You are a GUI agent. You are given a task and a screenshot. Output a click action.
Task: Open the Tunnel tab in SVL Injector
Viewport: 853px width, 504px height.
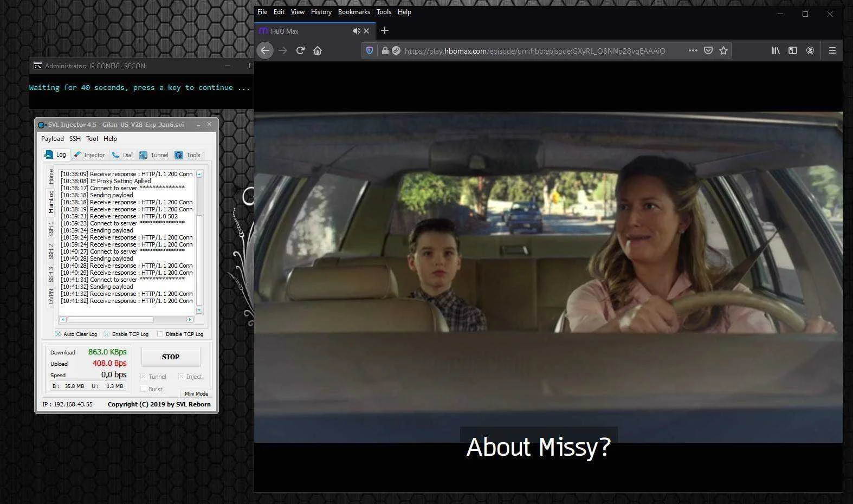(x=154, y=155)
